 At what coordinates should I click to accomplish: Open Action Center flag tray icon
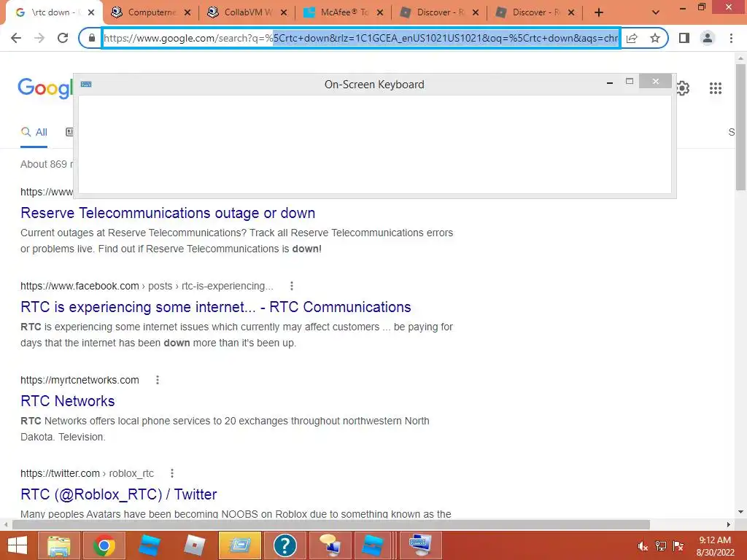click(678, 546)
